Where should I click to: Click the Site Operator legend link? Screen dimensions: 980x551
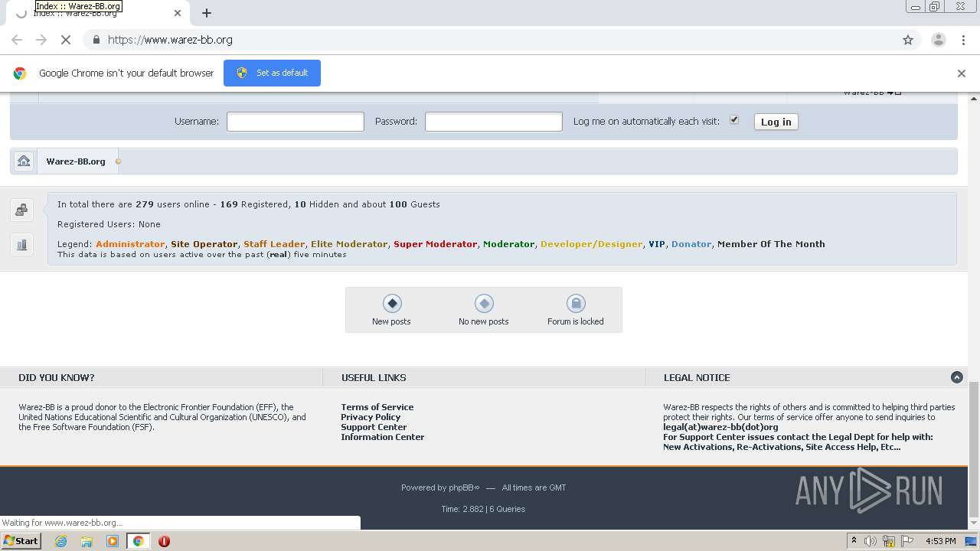tap(204, 244)
